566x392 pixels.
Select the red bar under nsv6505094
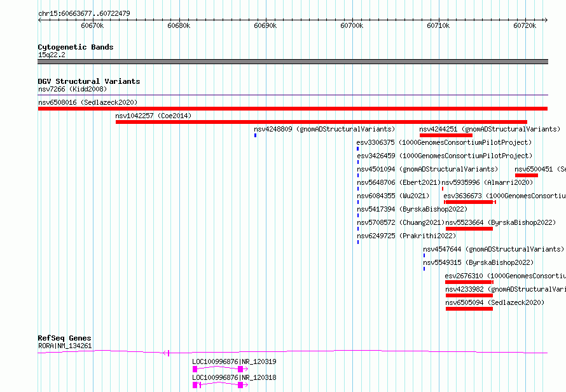coord(469,309)
